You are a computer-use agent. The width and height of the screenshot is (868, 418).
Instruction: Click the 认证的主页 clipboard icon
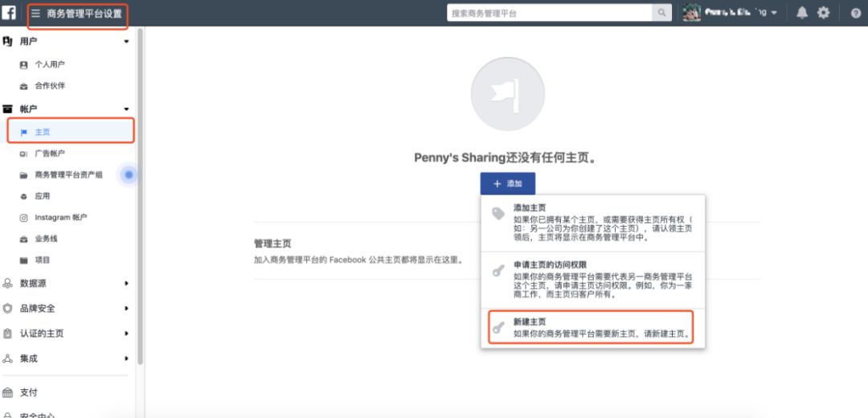tap(8, 334)
